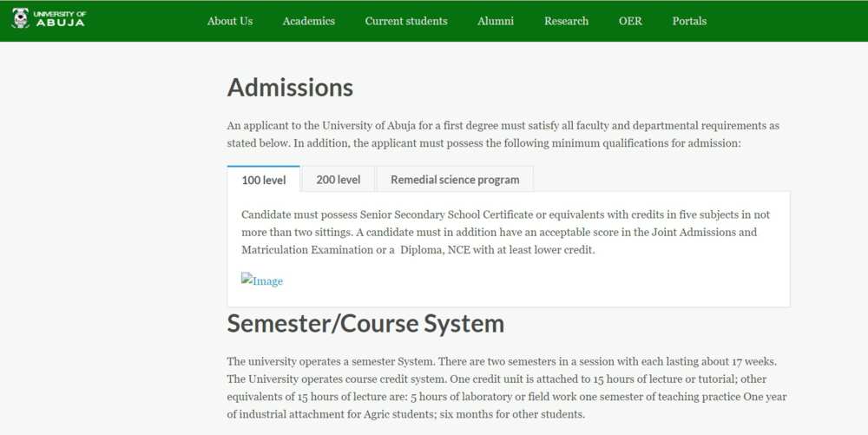The height and width of the screenshot is (435, 868).
Task: Click the University of Abuja crest logo
Action: click(x=21, y=18)
